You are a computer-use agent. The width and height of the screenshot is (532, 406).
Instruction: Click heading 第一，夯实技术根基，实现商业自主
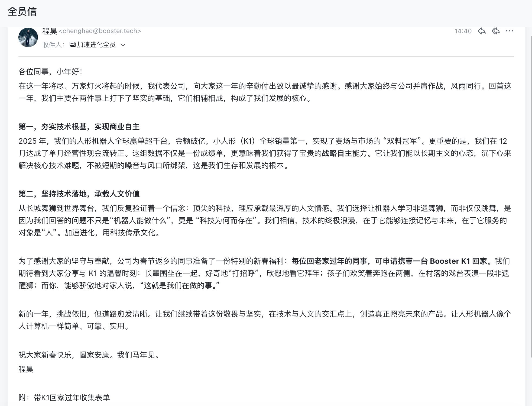click(79, 127)
